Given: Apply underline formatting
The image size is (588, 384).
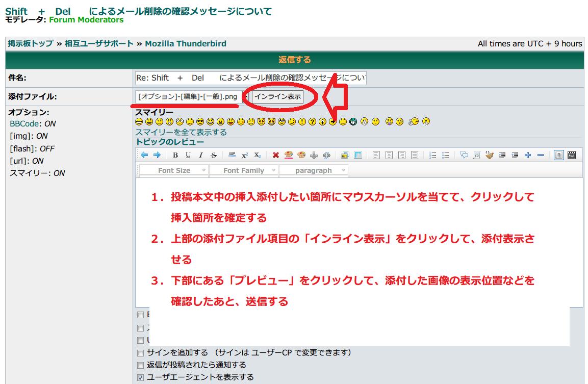Looking at the screenshot, I should click(x=188, y=155).
